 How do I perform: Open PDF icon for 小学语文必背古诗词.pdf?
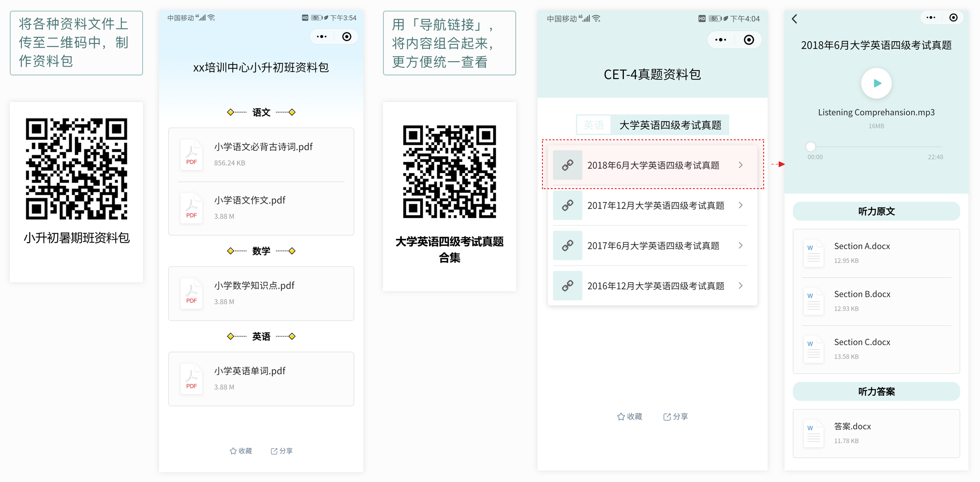[191, 154]
